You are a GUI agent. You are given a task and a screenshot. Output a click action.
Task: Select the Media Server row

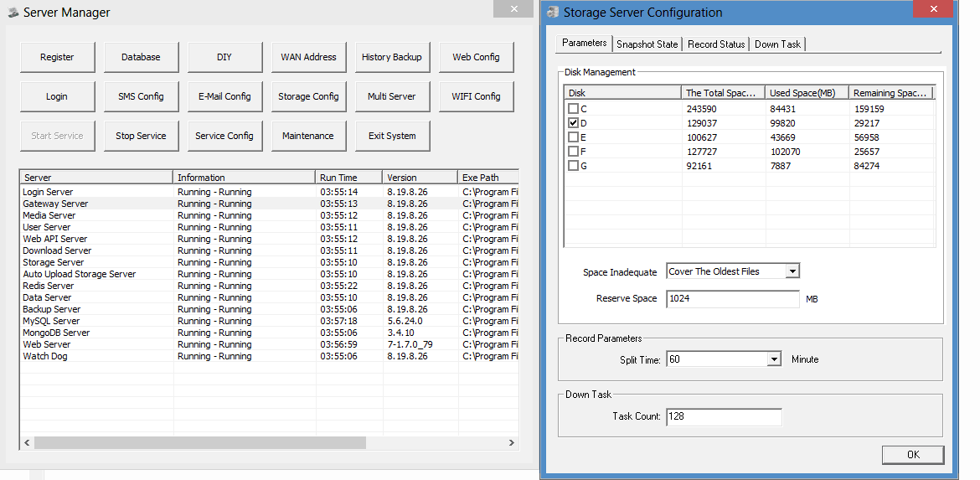[270, 215]
